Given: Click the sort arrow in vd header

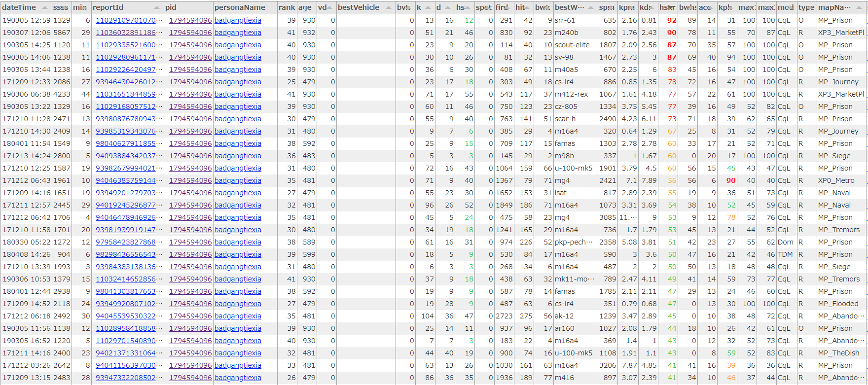Looking at the screenshot, I should 329,7.
